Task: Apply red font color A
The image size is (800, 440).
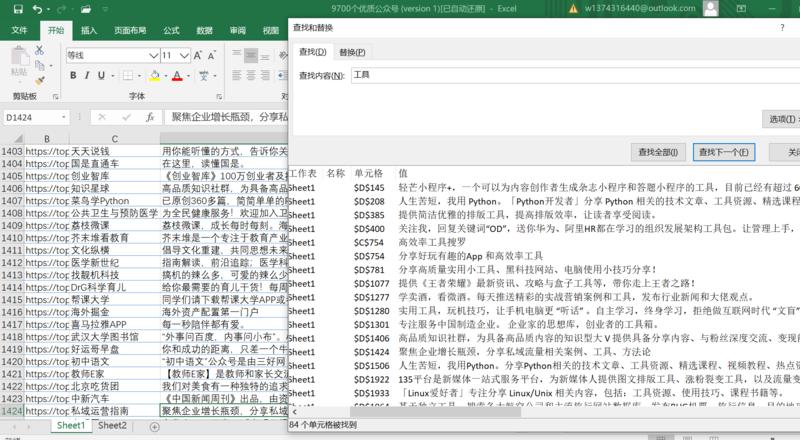Action: pyautogui.click(x=177, y=76)
